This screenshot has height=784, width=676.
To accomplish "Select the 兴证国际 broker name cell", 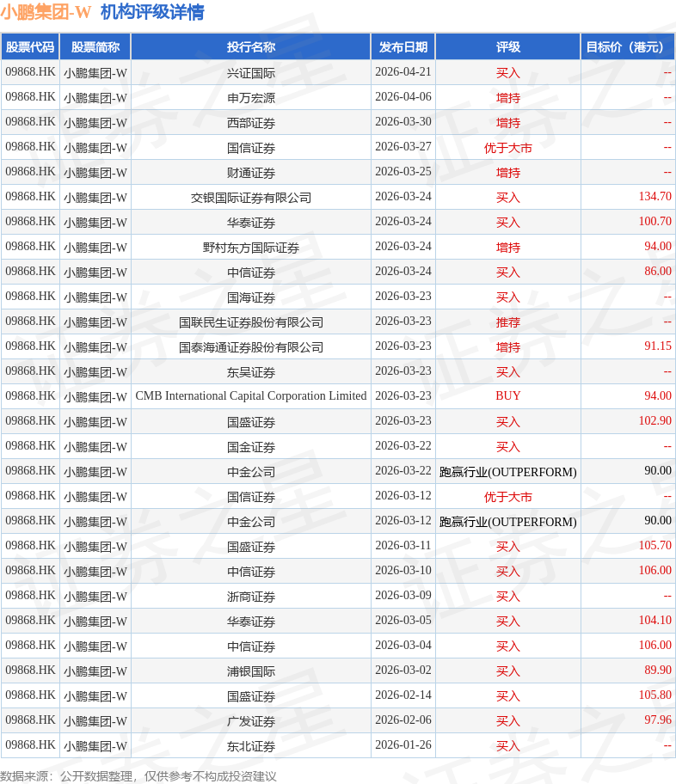I will coord(250,73).
